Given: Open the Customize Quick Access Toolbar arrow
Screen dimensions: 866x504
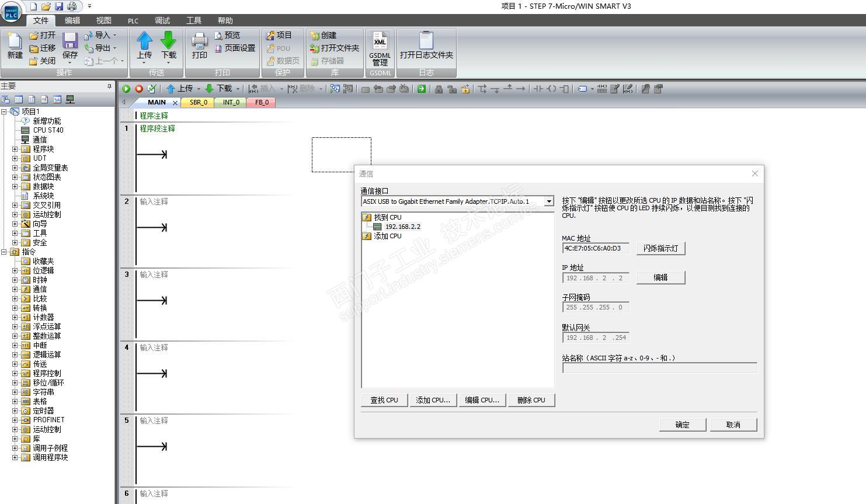Looking at the screenshot, I should 89,6.
